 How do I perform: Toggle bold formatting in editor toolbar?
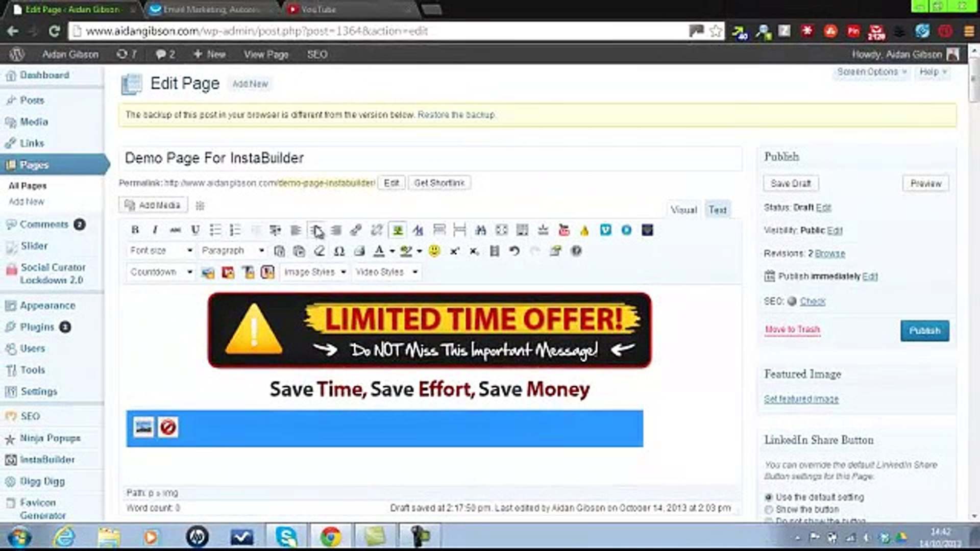(135, 230)
